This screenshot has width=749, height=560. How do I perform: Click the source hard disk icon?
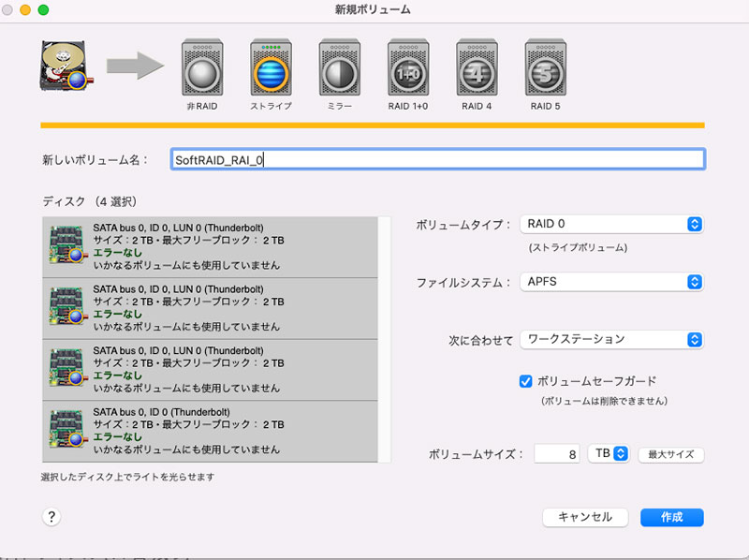click(66, 66)
